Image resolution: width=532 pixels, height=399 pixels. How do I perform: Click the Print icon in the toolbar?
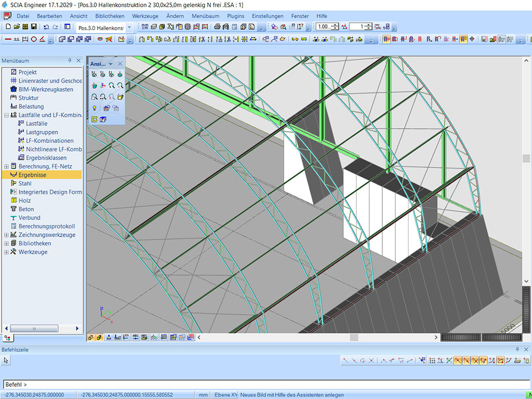tap(217, 27)
